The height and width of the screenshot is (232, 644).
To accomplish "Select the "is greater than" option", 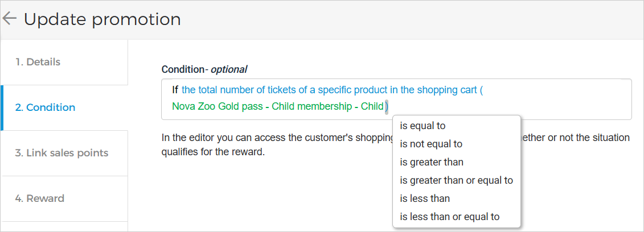I will (432, 162).
